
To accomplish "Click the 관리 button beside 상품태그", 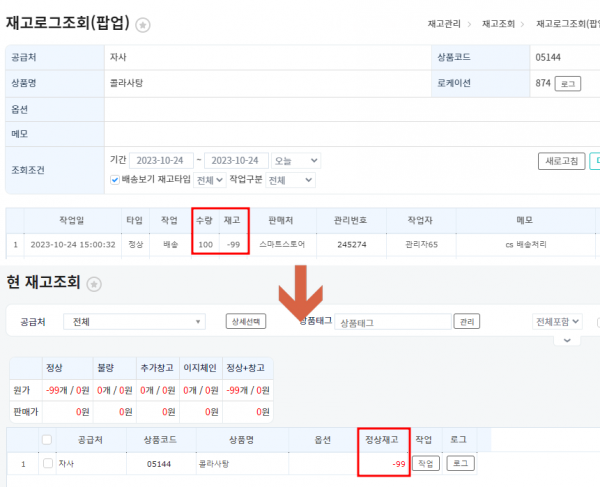I will point(466,322).
